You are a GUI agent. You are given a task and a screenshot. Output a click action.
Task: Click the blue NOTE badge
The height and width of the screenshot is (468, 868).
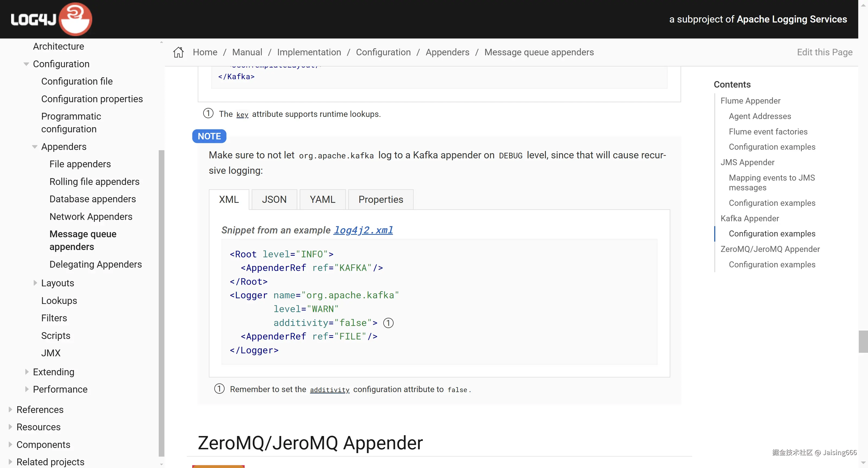click(209, 136)
